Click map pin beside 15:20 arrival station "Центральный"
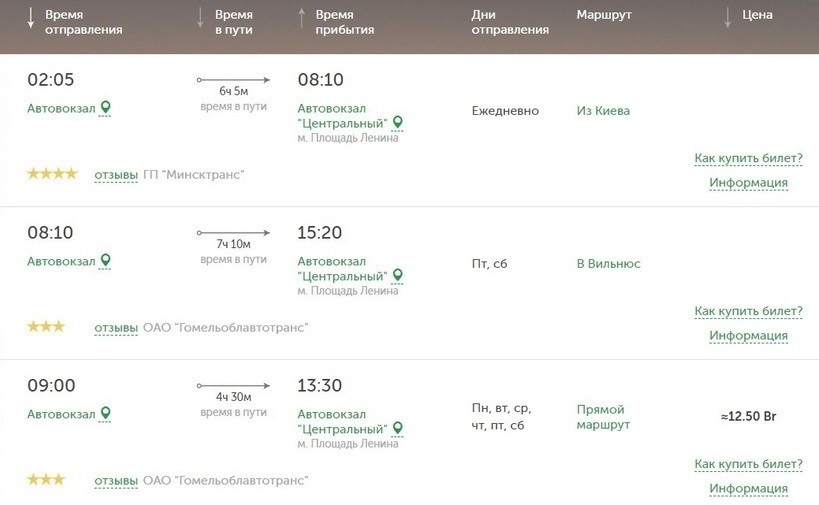 click(398, 276)
